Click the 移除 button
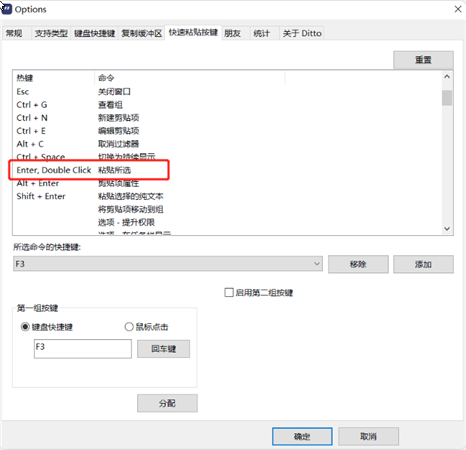The width and height of the screenshot is (466, 450). coord(358,264)
